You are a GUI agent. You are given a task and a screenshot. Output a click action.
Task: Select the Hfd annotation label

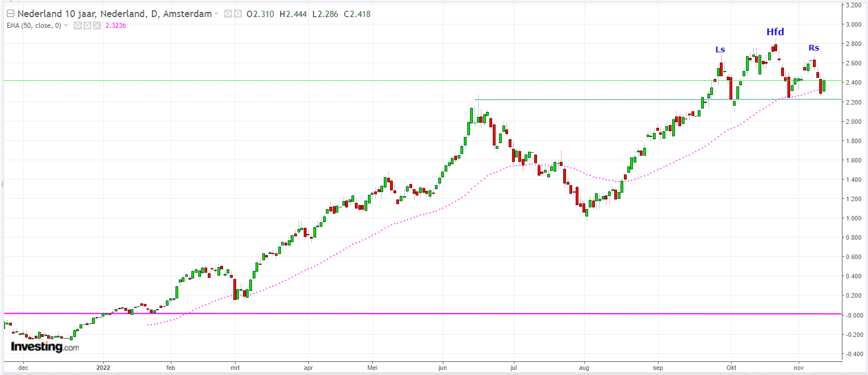click(775, 32)
